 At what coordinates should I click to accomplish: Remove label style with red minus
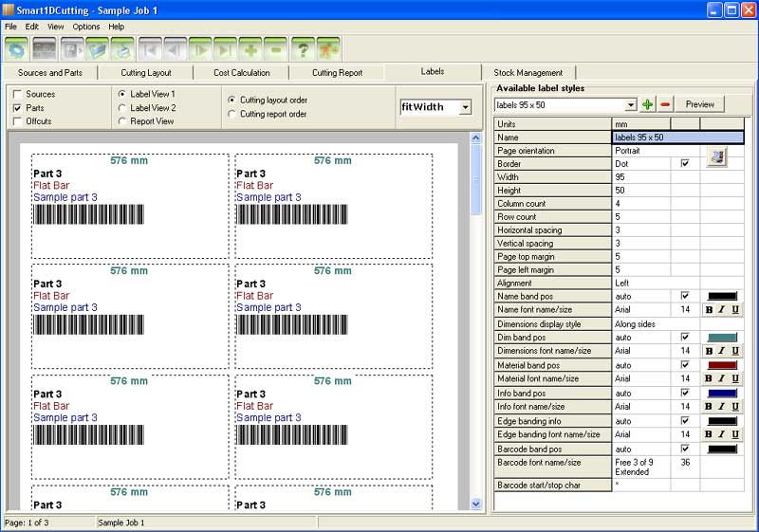(665, 104)
